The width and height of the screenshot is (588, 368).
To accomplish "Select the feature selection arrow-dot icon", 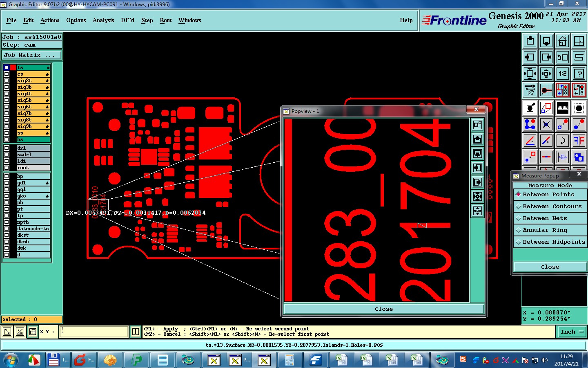I will (x=530, y=108).
